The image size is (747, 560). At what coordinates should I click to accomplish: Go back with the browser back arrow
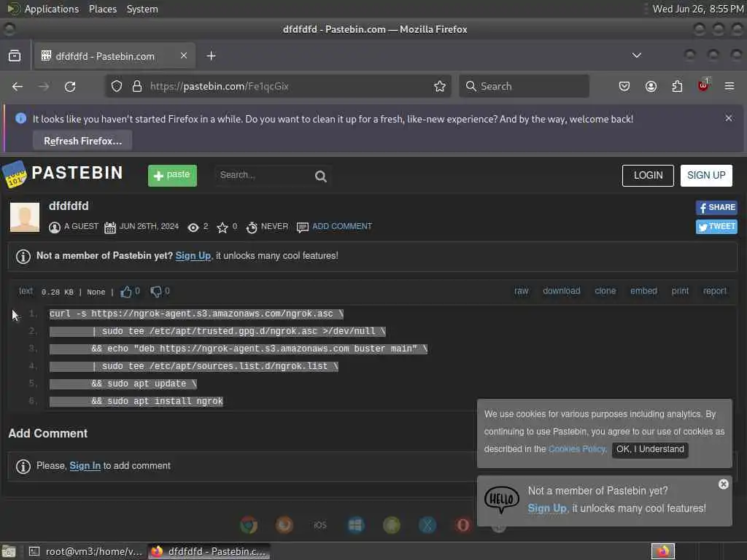(x=18, y=86)
